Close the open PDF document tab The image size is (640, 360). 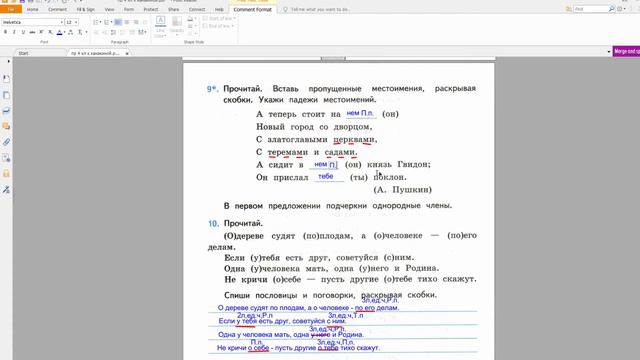pyautogui.click(x=127, y=53)
